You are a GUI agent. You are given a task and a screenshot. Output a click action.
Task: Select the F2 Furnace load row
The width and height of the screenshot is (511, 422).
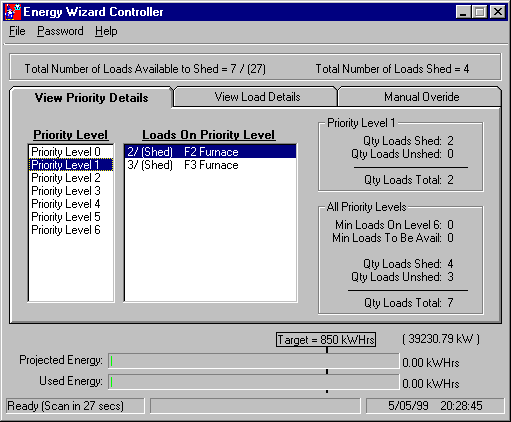pos(210,152)
